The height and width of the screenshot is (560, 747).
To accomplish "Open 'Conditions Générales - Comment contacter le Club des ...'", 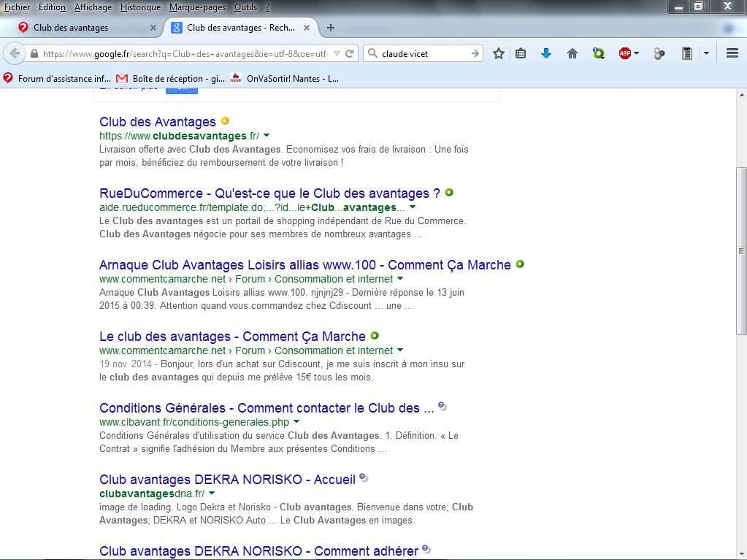I will tap(267, 408).
